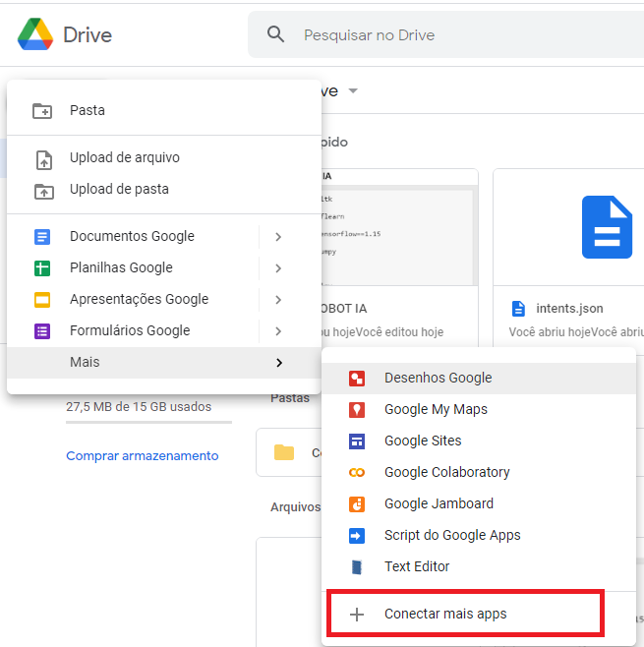Click the Google Sites icon
This screenshot has height=647, width=644.
[x=357, y=441]
